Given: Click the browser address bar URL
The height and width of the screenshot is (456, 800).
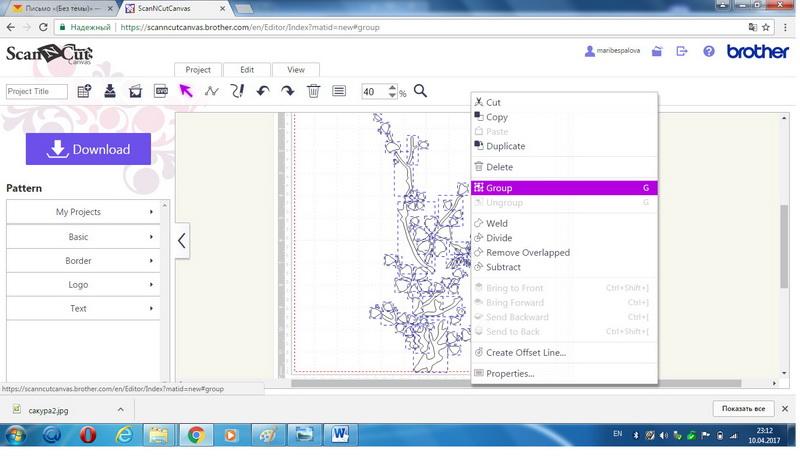Looking at the screenshot, I should 250,28.
